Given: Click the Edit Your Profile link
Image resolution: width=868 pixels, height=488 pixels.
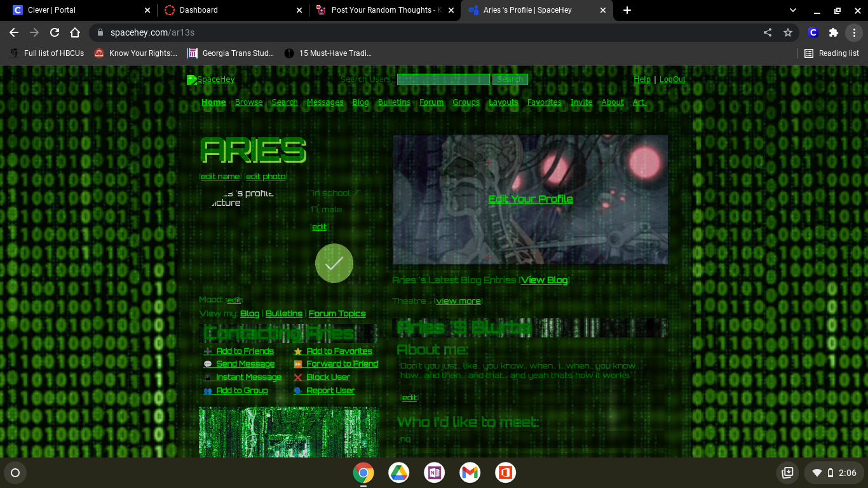Looking at the screenshot, I should (531, 199).
